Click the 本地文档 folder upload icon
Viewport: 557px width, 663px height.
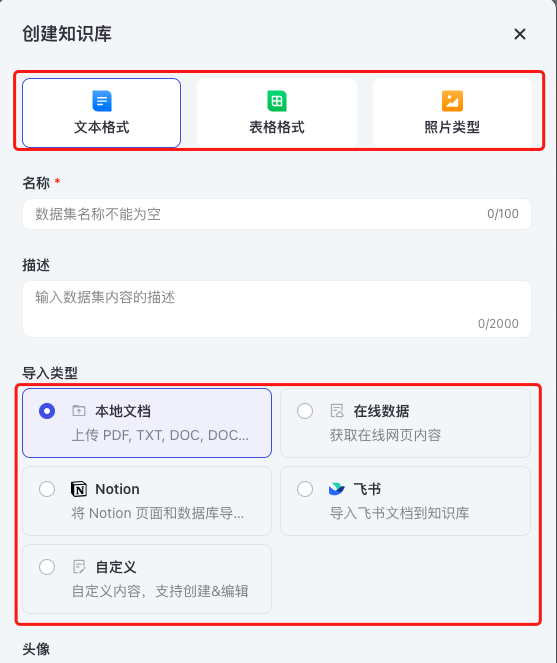pyautogui.click(x=79, y=411)
